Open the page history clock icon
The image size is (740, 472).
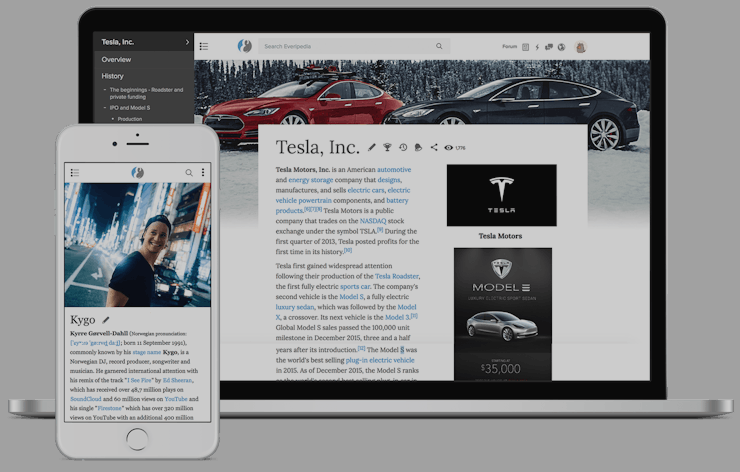click(403, 147)
